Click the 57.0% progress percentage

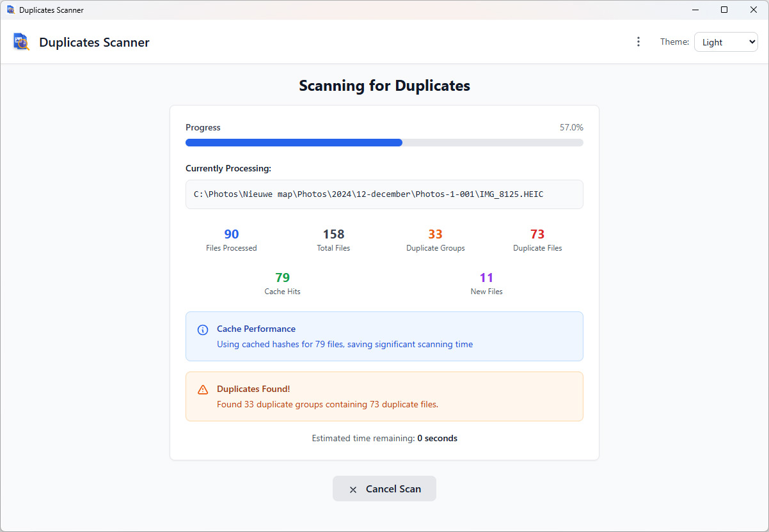(x=571, y=127)
